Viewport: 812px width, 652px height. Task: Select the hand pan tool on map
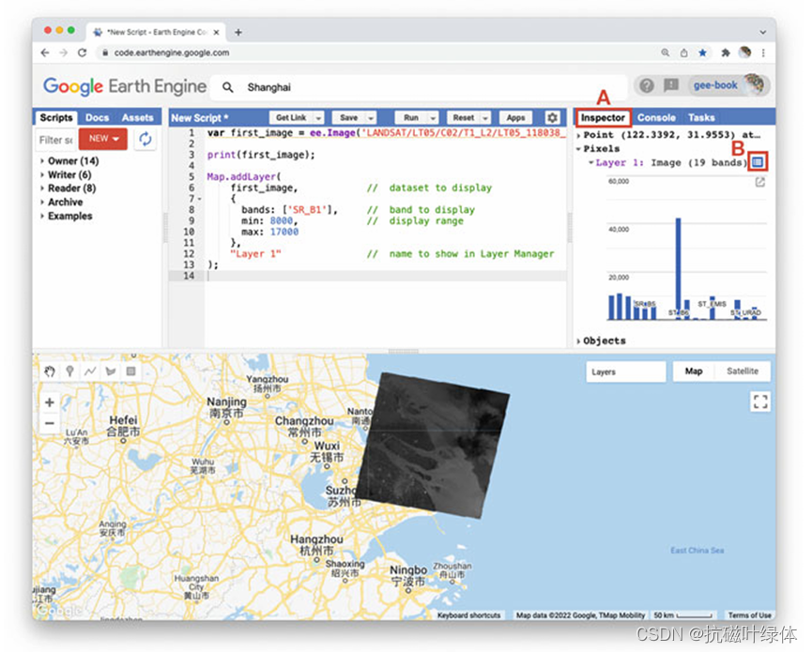(x=50, y=371)
